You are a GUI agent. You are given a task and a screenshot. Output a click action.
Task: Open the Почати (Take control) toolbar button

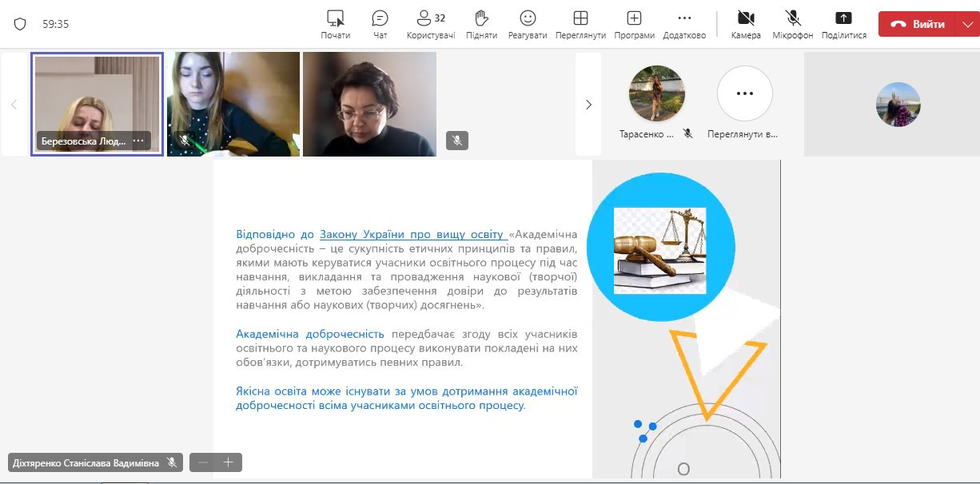tap(336, 25)
